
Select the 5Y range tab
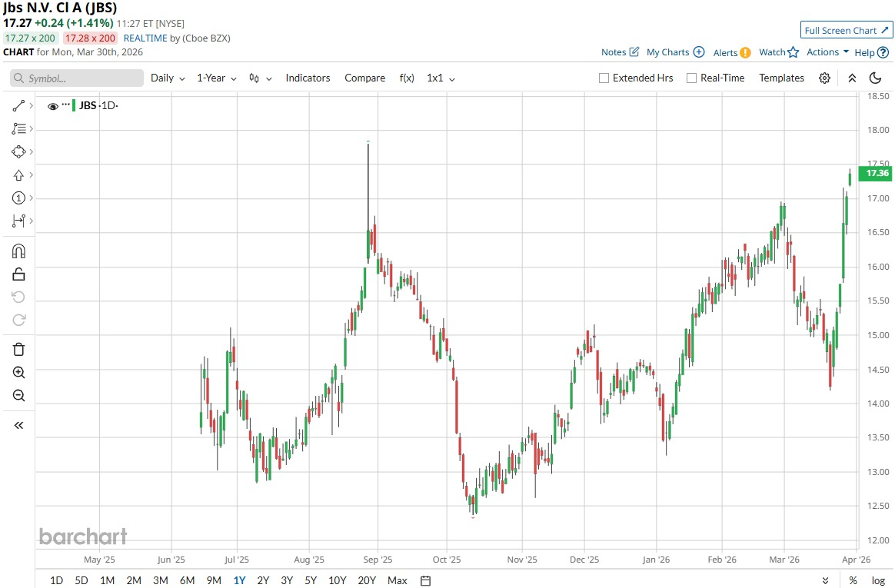311,580
